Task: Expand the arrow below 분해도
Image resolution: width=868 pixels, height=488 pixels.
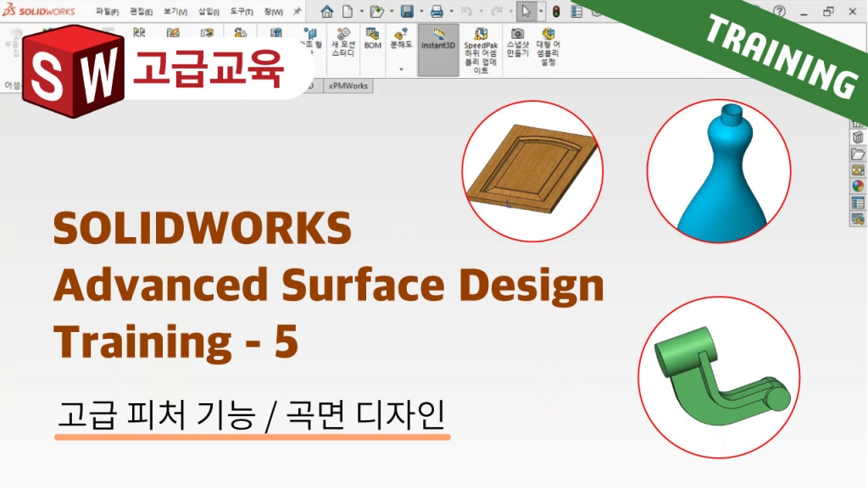Action: [x=401, y=69]
